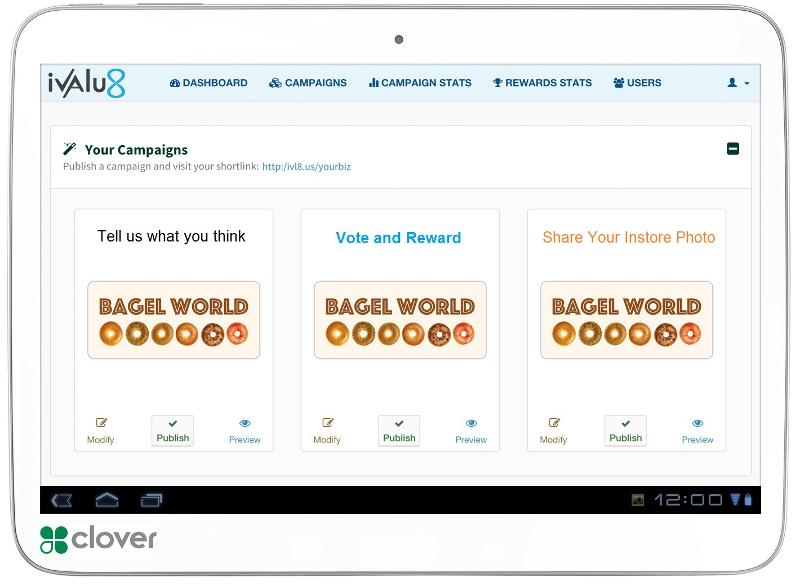Image resolution: width=800 pixels, height=586 pixels.
Task: Click the Modify pencil icon under Tell us what you think
Action: click(x=101, y=423)
